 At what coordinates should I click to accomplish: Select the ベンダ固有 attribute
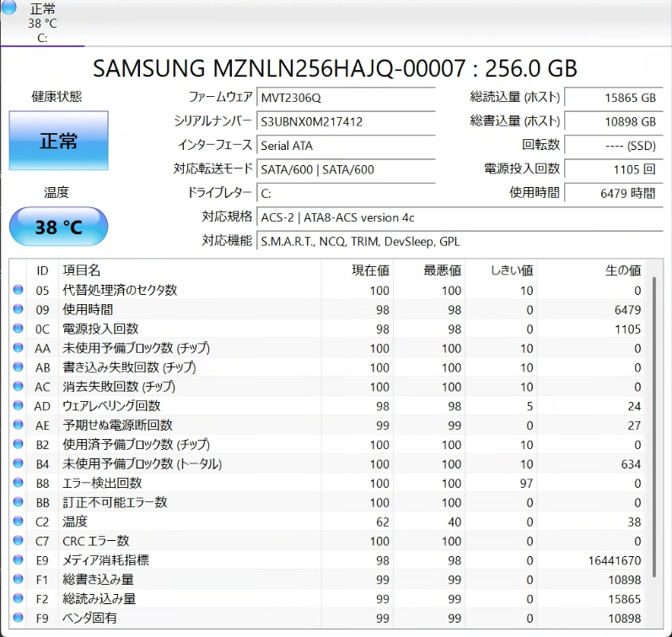[89, 618]
